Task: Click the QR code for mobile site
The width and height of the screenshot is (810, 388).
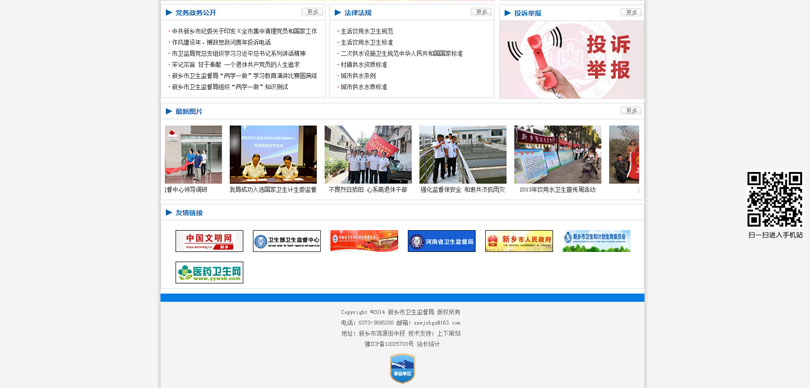Action: (774, 199)
